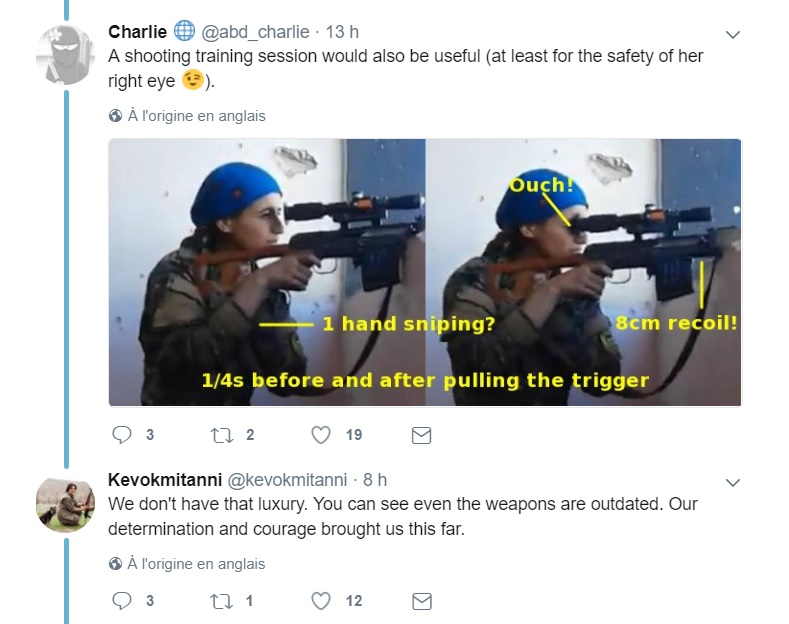
Task: Visit the @kevokmitanni handle link
Action: (287, 480)
